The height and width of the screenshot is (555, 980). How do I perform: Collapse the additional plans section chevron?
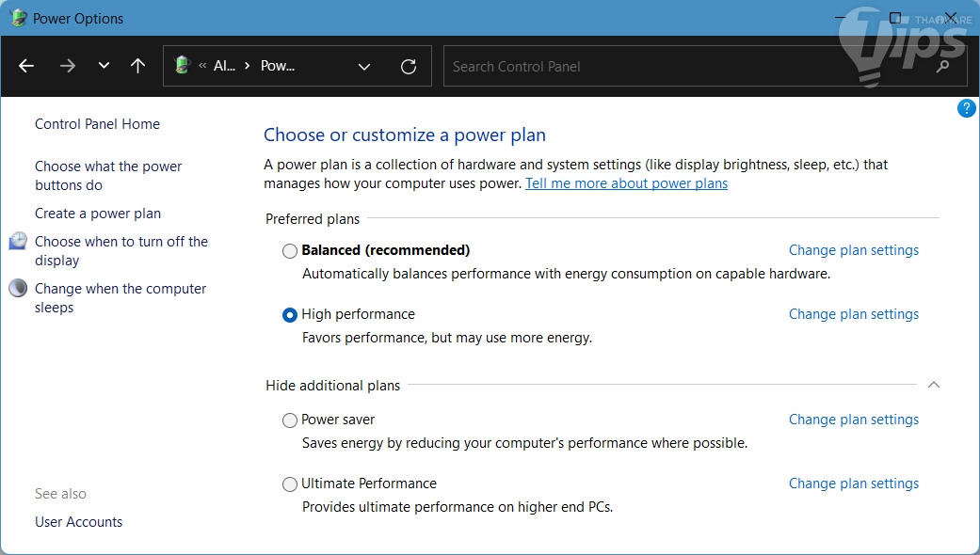pos(933,385)
